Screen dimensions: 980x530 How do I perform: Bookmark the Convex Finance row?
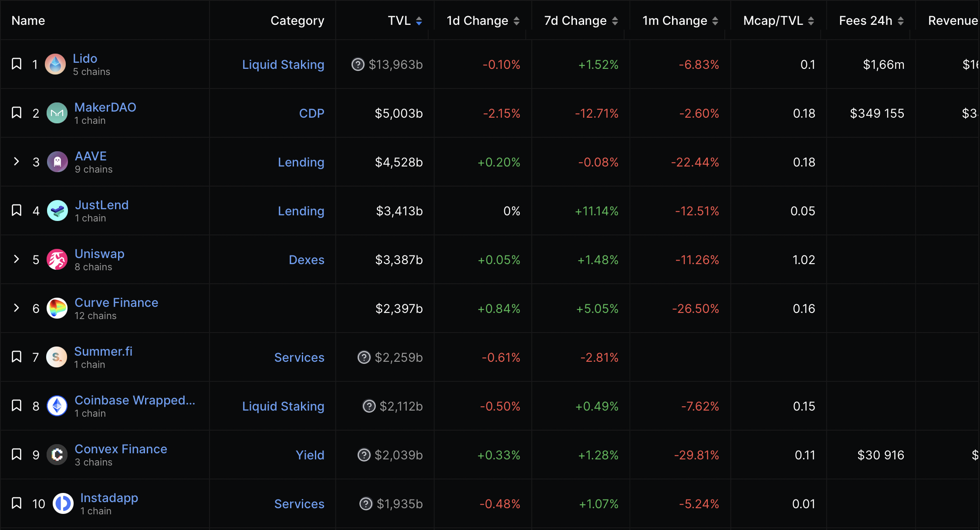(17, 455)
